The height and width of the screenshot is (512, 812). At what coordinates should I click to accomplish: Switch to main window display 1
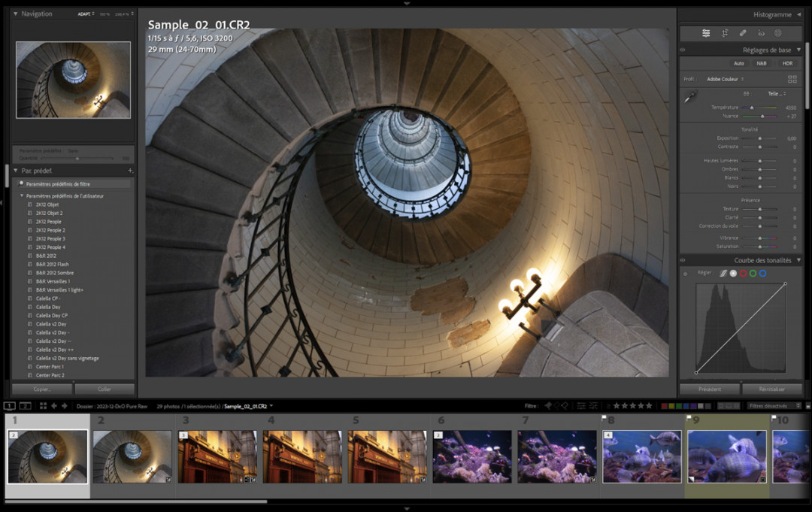point(9,406)
